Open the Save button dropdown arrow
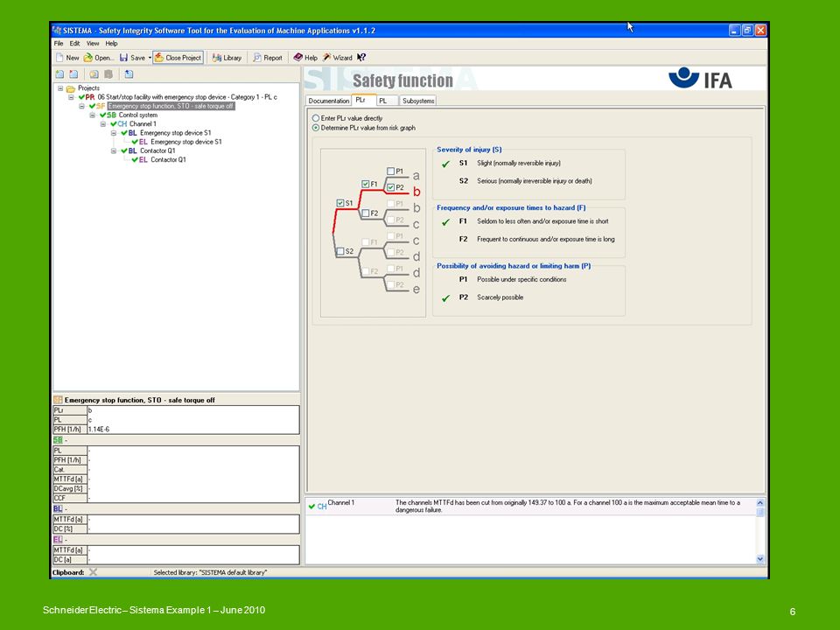The width and height of the screenshot is (840, 630). 150,58
